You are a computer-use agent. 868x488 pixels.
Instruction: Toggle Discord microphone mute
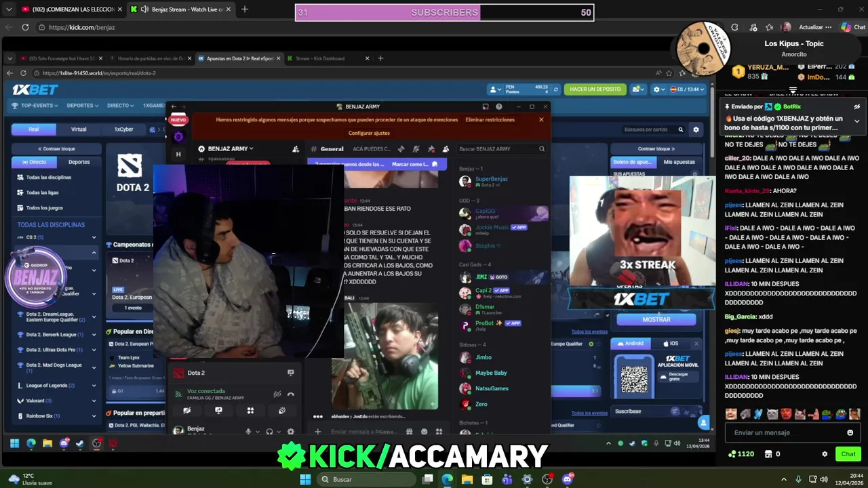[x=248, y=431]
